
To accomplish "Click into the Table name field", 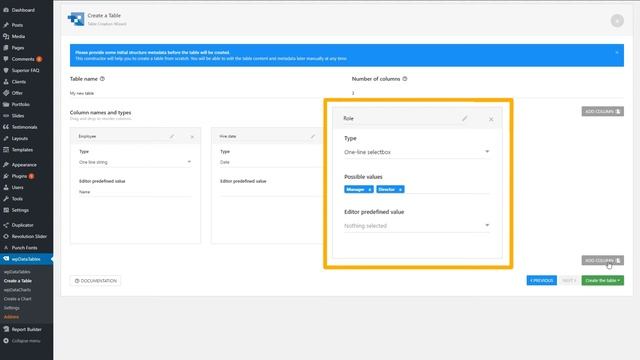I will tap(207, 93).
